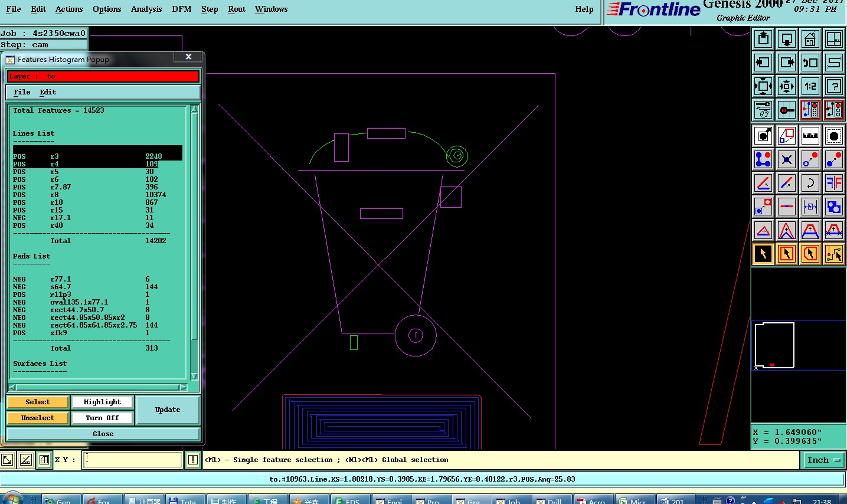
Task: Select the single feature arrow tool
Action: (x=763, y=254)
